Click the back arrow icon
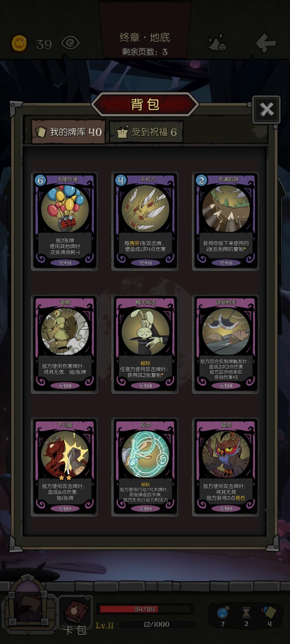The width and height of the screenshot is (290, 644). [266, 42]
